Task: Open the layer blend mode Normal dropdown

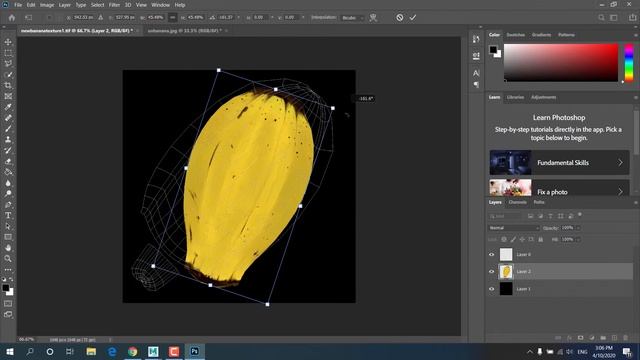Action: click(x=513, y=228)
